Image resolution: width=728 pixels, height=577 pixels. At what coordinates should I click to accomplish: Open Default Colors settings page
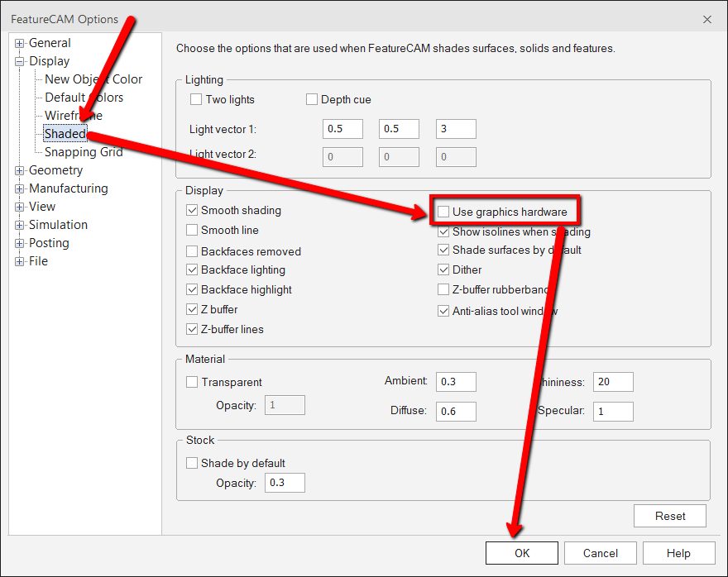click(x=84, y=98)
